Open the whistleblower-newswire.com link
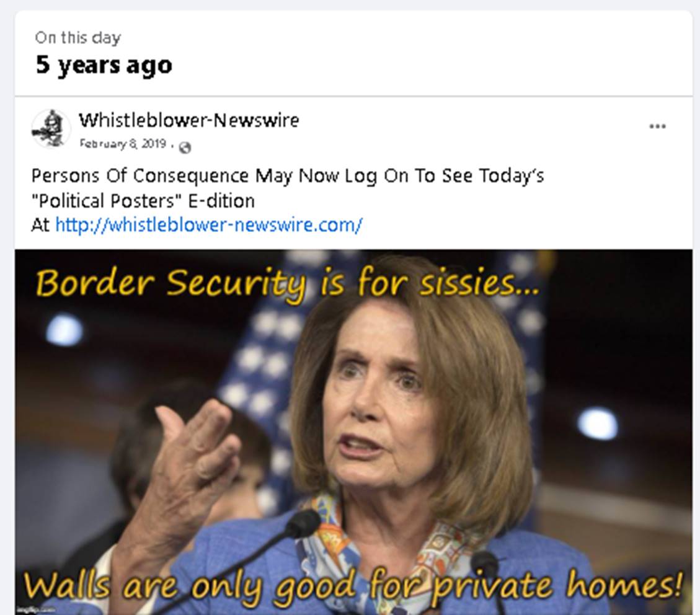The height and width of the screenshot is (615, 700). pos(208,224)
